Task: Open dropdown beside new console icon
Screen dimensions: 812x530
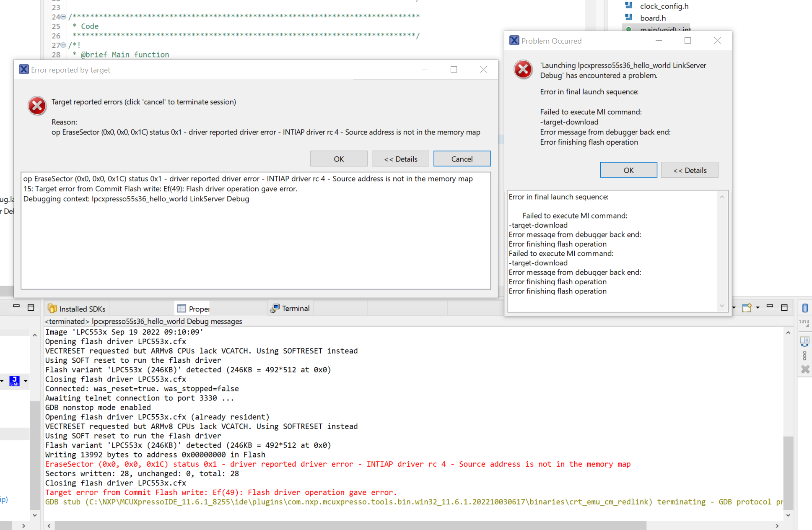Action: tap(758, 308)
